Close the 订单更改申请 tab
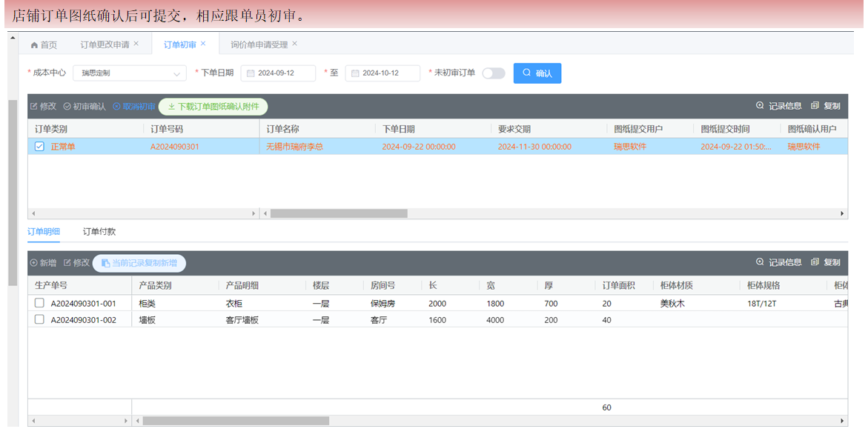The image size is (868, 446). (136, 44)
